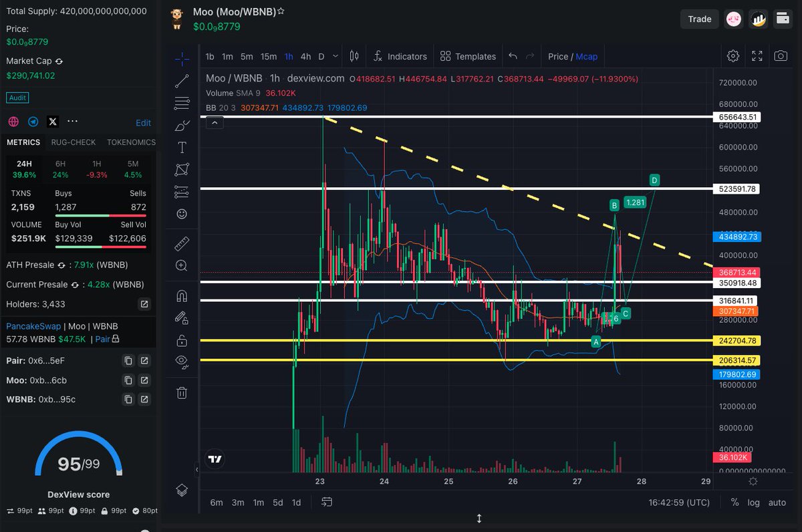This screenshot has width=802, height=532.
Task: Select the 1b timeframe
Action: click(210, 57)
